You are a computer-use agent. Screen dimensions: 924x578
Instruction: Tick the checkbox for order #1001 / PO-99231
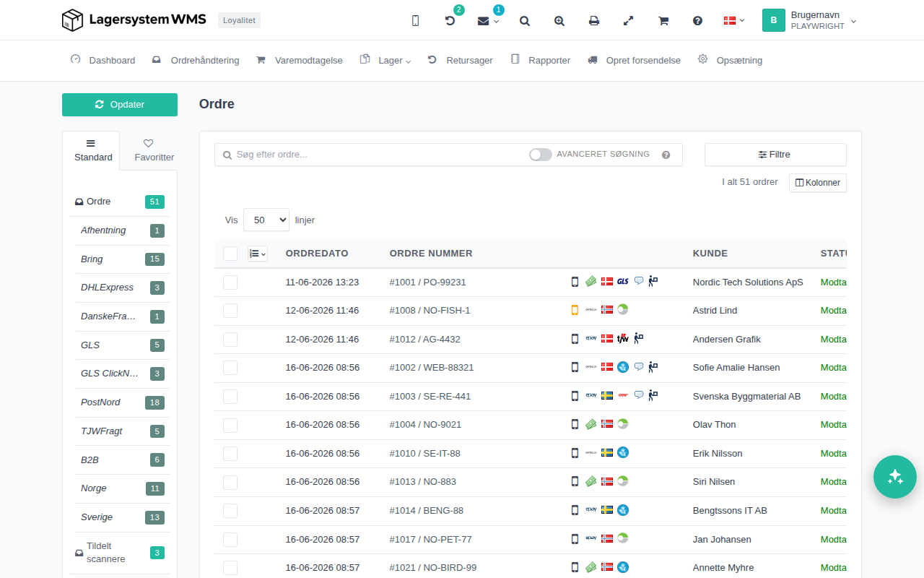coord(230,282)
